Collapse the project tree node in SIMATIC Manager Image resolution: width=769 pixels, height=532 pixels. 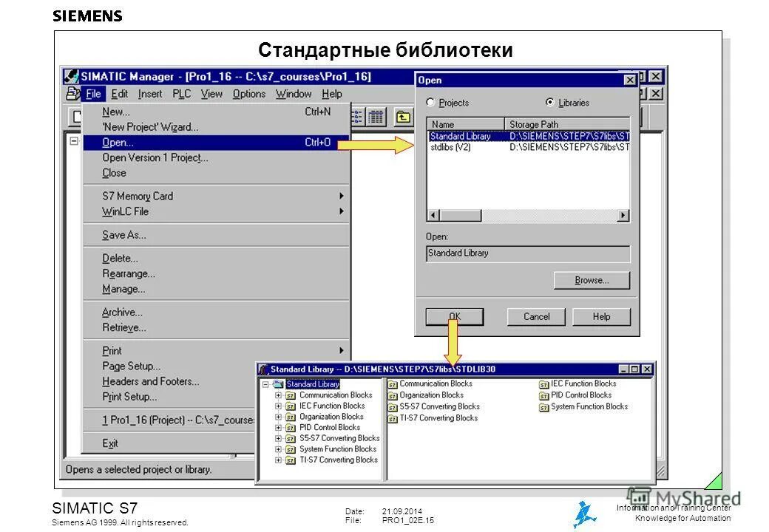click(73, 141)
